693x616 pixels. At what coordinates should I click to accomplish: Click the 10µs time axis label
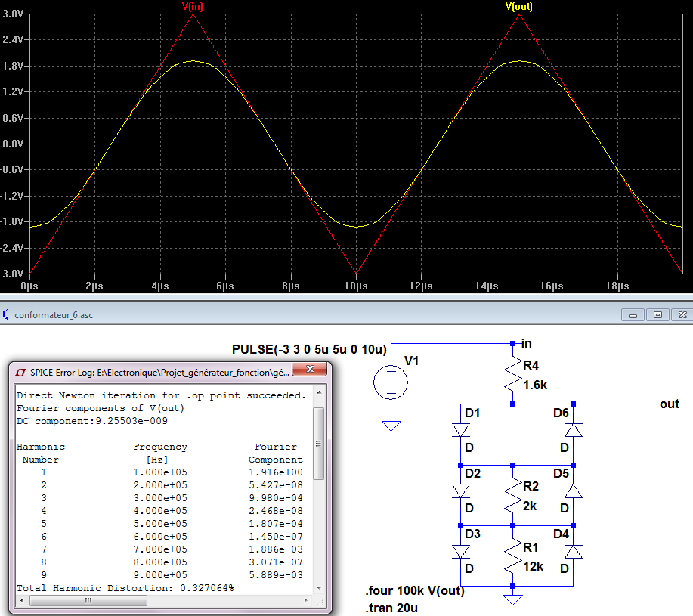click(x=356, y=286)
